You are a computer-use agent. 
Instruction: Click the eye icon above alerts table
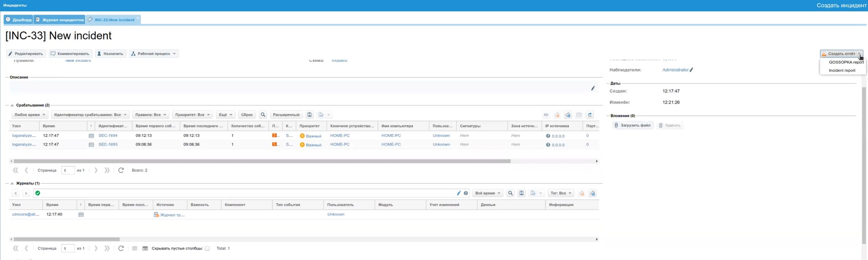[x=546, y=115]
